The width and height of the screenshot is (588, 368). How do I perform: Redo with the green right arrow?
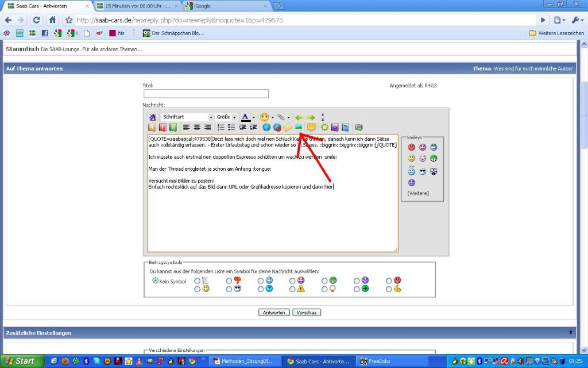click(x=311, y=117)
